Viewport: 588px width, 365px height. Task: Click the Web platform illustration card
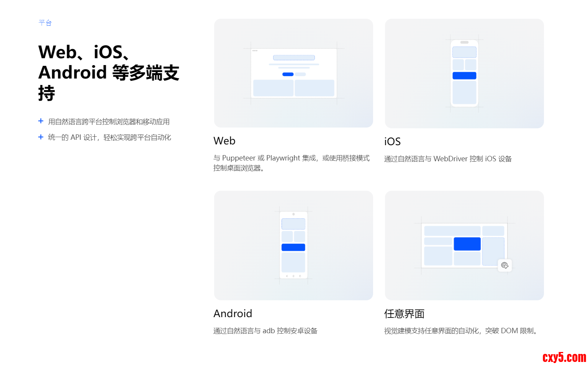pyautogui.click(x=293, y=73)
